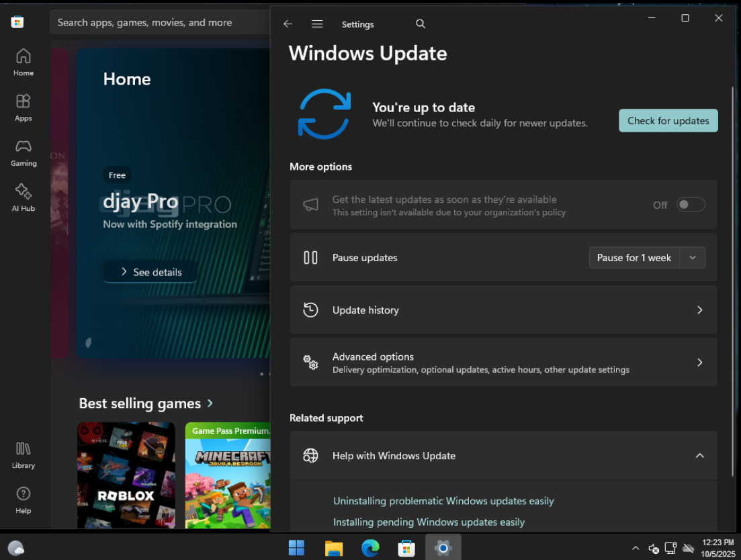This screenshot has width=741, height=560.
Task: Click the Settings search magnifier icon
Action: pos(421,24)
